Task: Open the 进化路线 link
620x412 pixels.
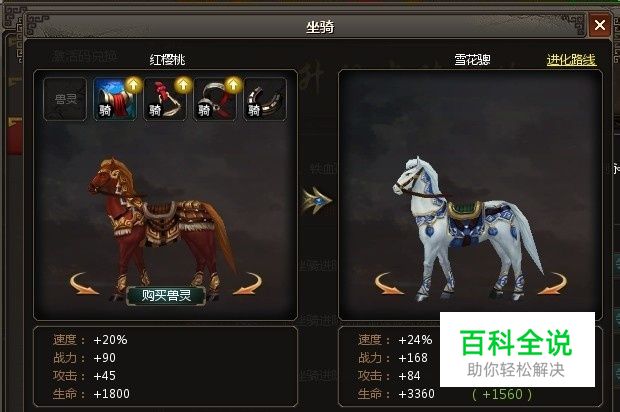Action: point(571,60)
